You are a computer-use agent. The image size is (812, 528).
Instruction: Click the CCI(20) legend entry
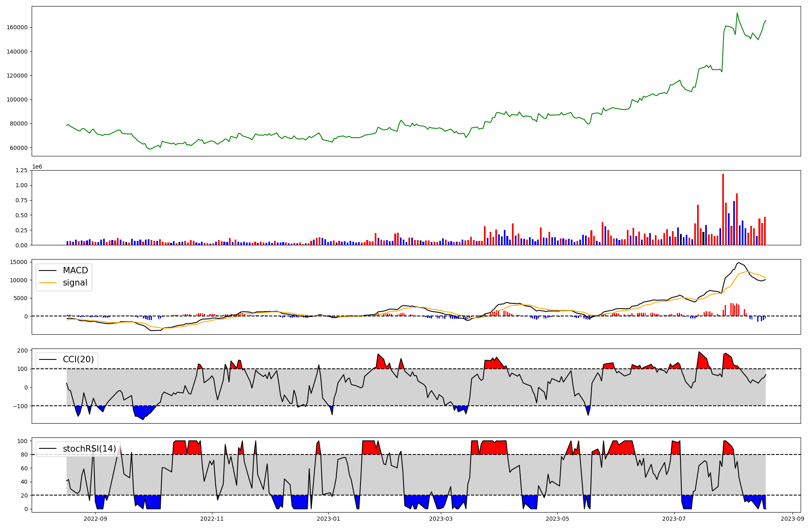[78, 359]
